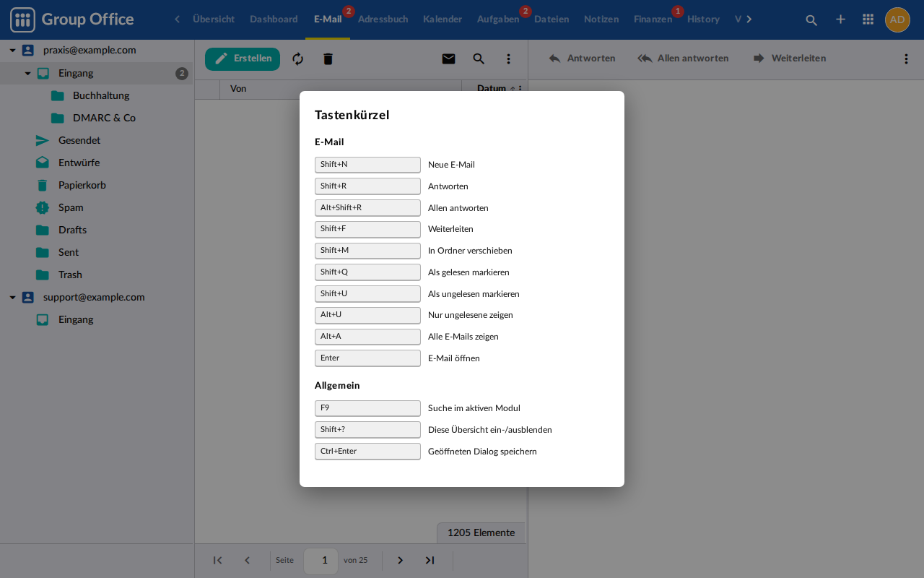
Task: Click the Ctrl+Enter shortcut key box
Action: pyautogui.click(x=367, y=452)
